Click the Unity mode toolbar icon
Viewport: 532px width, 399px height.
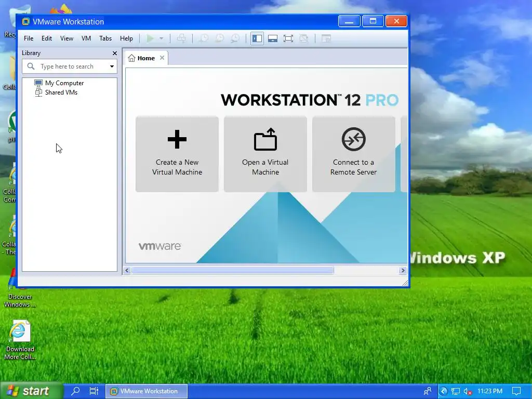303,38
